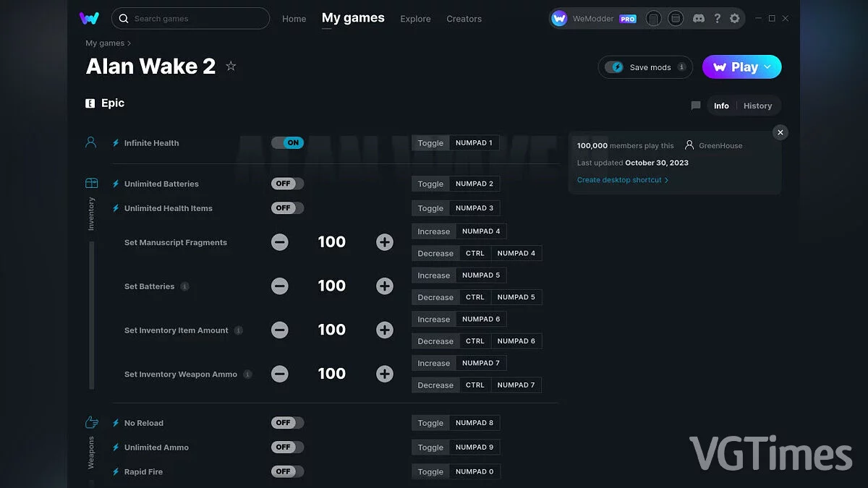Click the WeMod logo icon
Image resolution: width=868 pixels, height=488 pixels.
tap(89, 18)
